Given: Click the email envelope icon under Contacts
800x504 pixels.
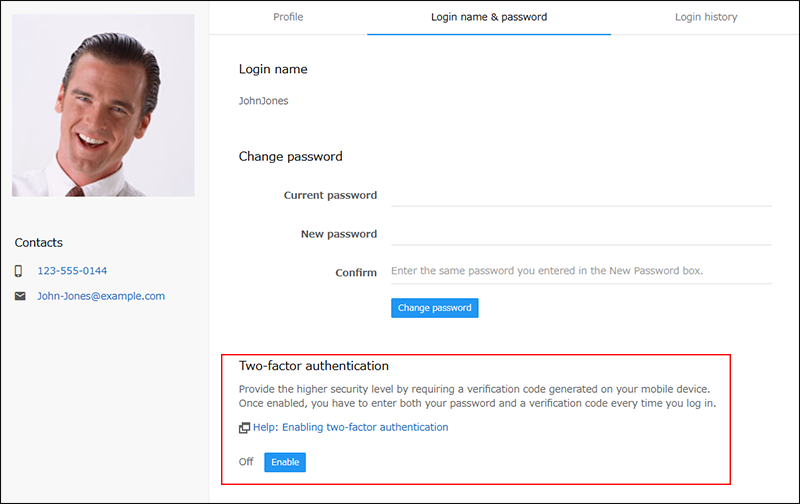Looking at the screenshot, I should click(x=19, y=296).
